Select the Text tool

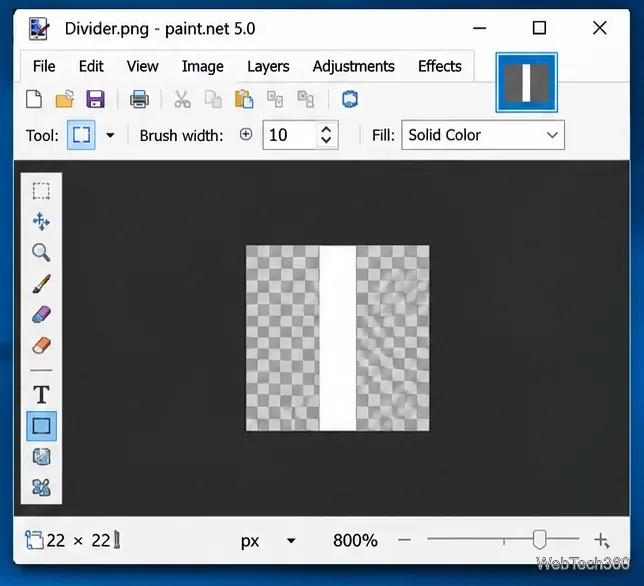(x=41, y=395)
